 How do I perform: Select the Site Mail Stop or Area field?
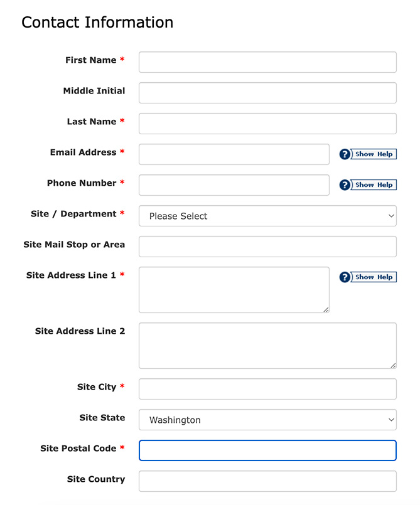[x=267, y=247]
